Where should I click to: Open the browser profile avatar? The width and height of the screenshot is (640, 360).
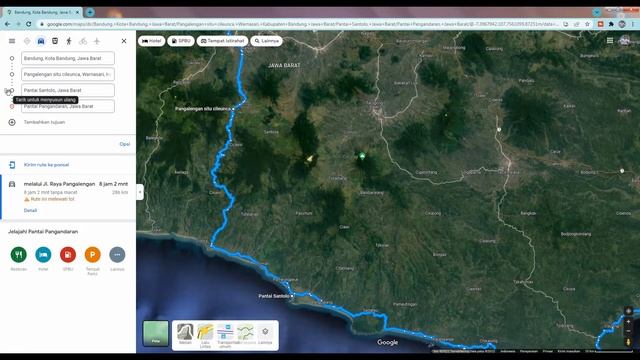tap(622, 24)
